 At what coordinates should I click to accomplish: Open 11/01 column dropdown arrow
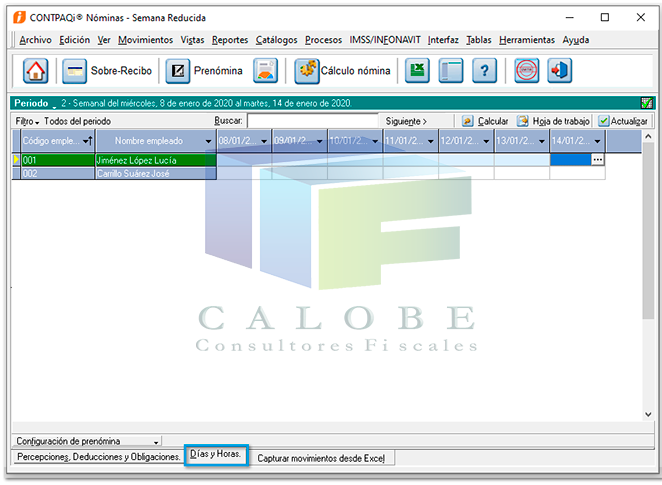(x=431, y=141)
